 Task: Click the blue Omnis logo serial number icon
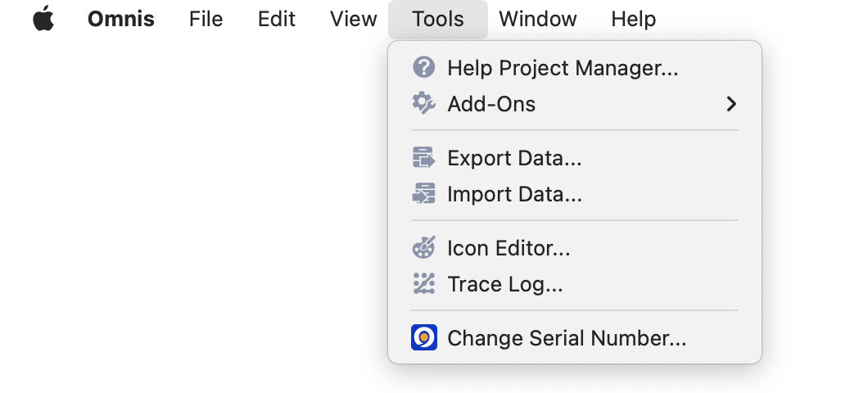tap(424, 337)
